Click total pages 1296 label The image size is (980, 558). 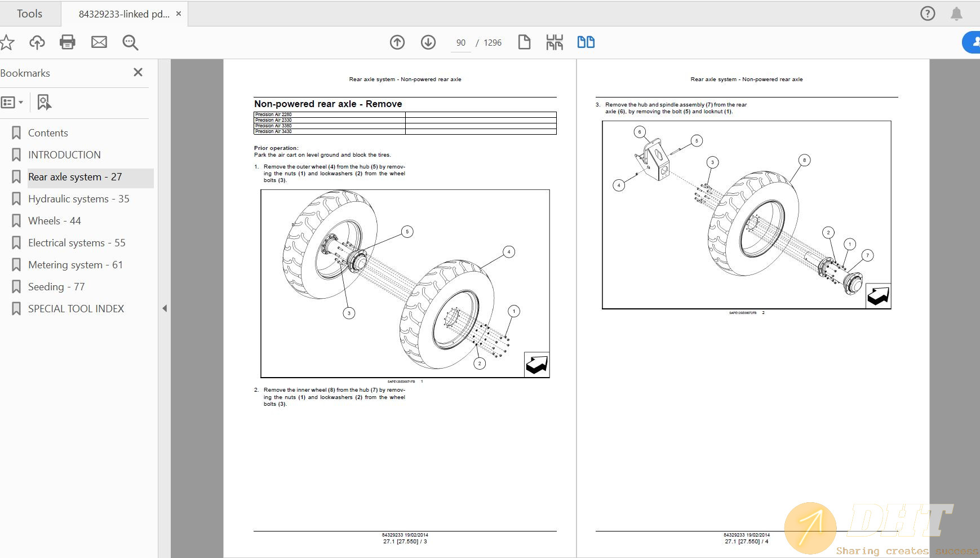[493, 43]
